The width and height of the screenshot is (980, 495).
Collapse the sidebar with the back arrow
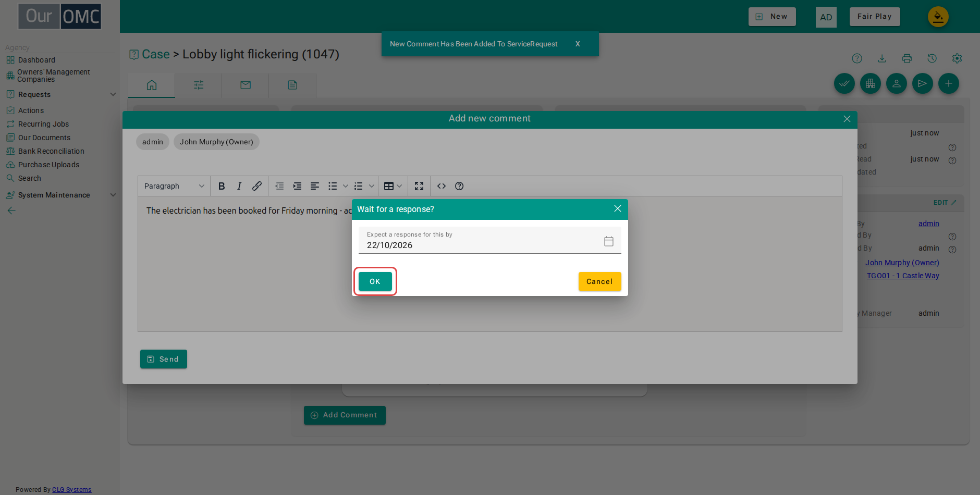(11, 211)
